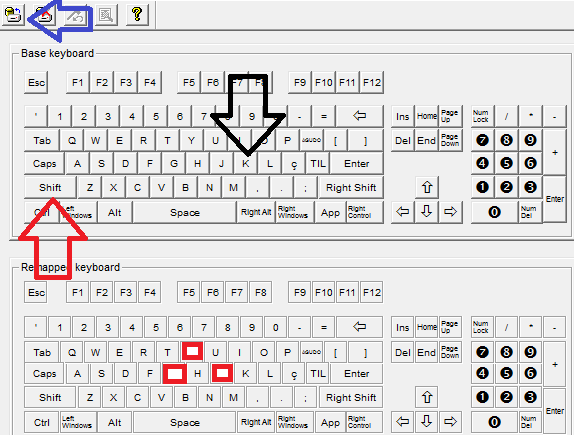Select numpad 4 on Base keyboard
574x435 pixels.
(x=482, y=163)
